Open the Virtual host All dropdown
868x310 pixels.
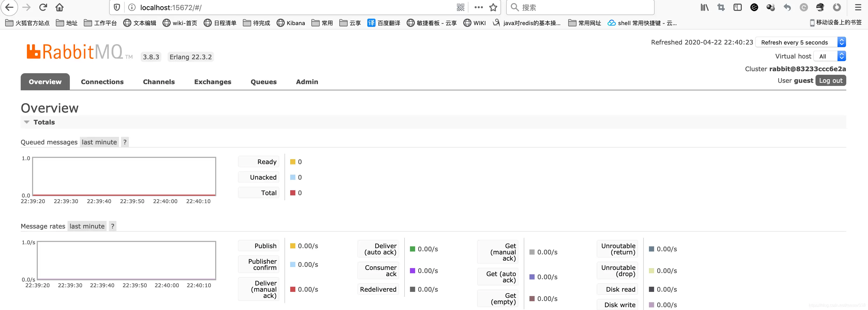829,56
